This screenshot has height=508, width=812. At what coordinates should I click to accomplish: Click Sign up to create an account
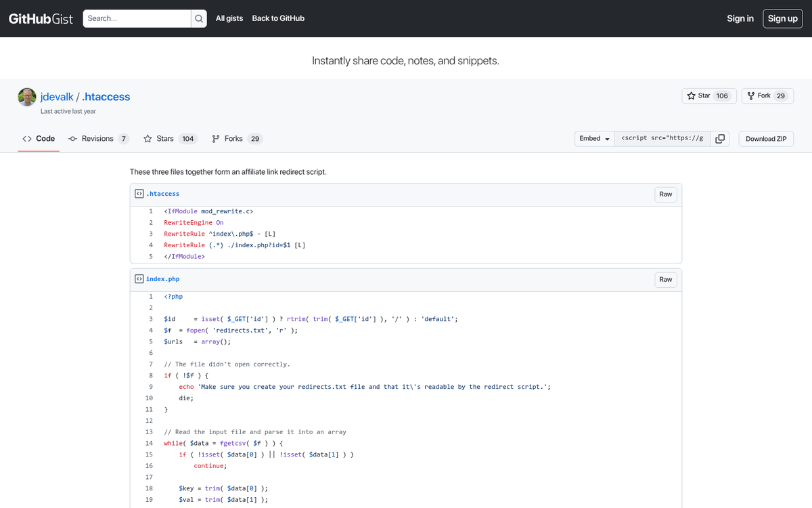[782, 18]
